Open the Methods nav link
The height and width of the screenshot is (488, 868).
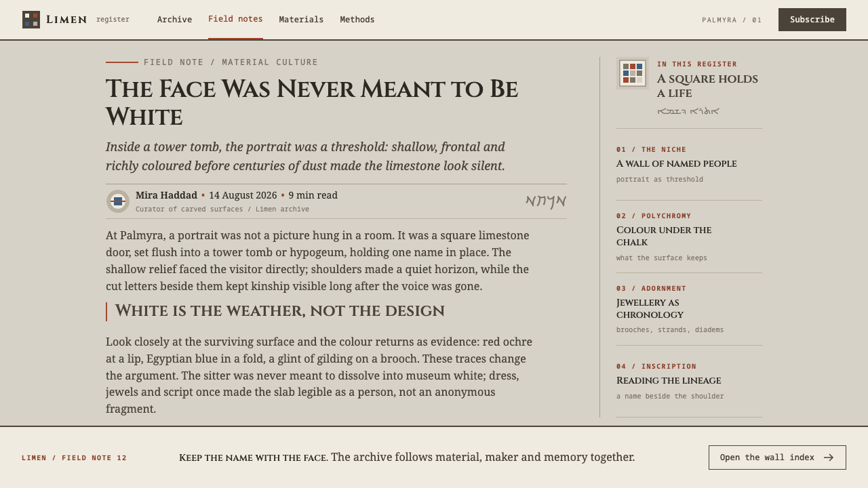click(357, 20)
